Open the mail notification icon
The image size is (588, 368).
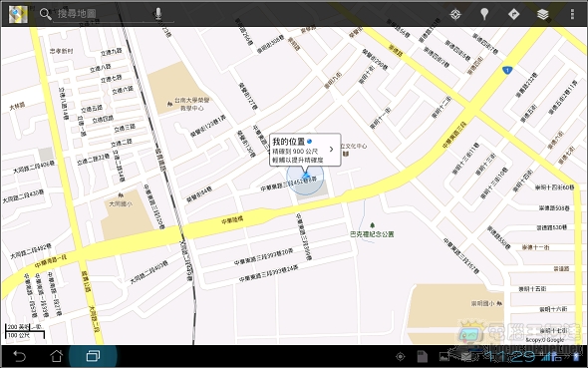pos(466,356)
